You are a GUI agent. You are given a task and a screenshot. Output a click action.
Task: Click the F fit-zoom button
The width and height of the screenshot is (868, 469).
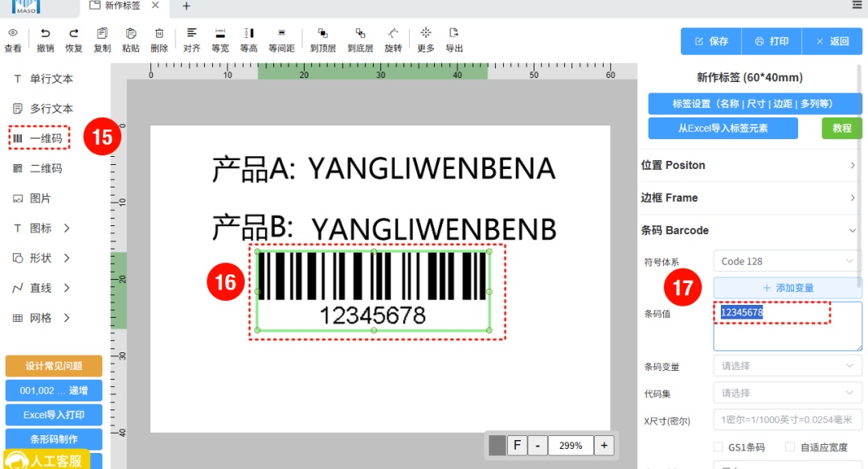coord(517,445)
